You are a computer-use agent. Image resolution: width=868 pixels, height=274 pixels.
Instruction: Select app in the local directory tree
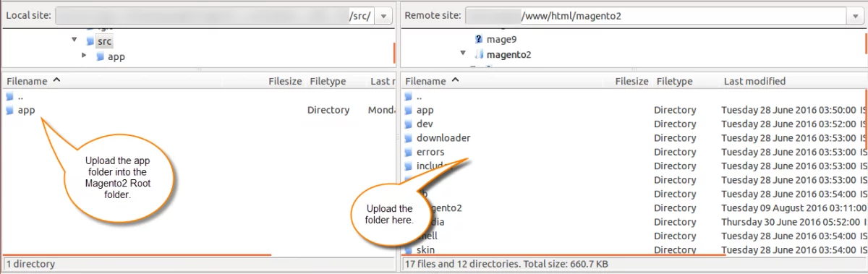pyautogui.click(x=116, y=56)
